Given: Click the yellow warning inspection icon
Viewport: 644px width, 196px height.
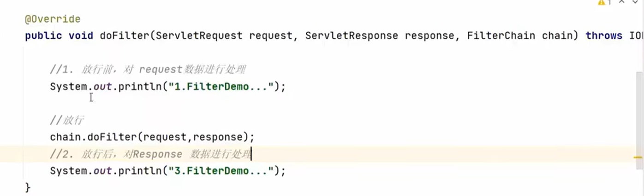Looking at the screenshot, I should coord(602,2).
